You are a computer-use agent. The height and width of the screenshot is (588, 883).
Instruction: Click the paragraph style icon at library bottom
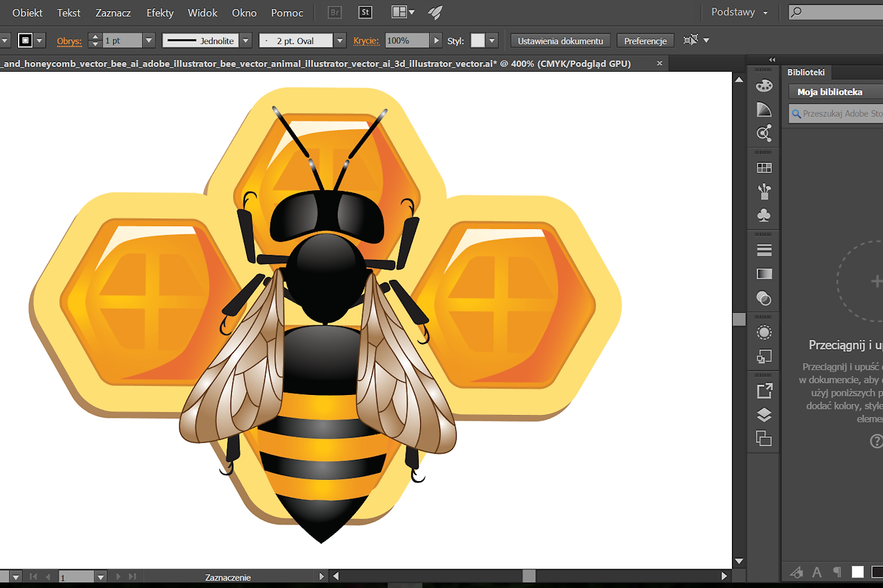coord(837,572)
